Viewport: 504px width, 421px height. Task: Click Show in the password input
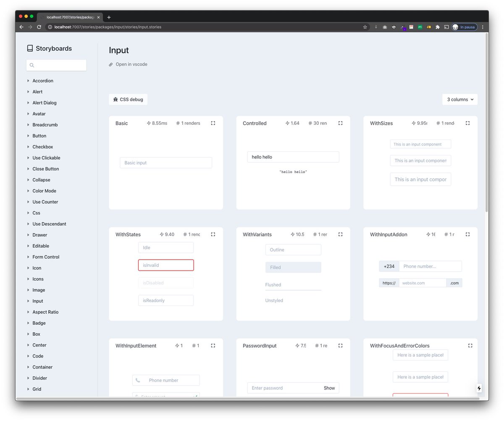329,388
